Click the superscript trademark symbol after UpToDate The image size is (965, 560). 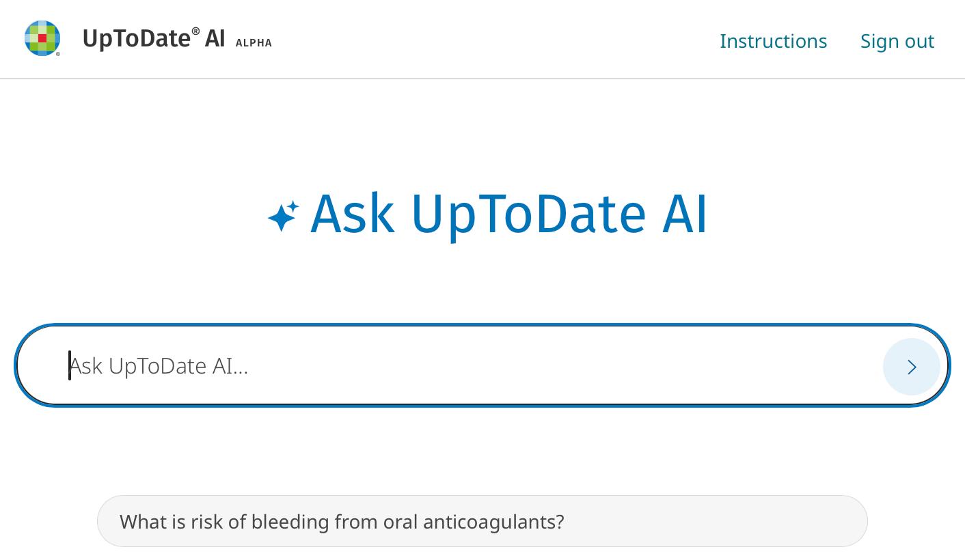195,31
